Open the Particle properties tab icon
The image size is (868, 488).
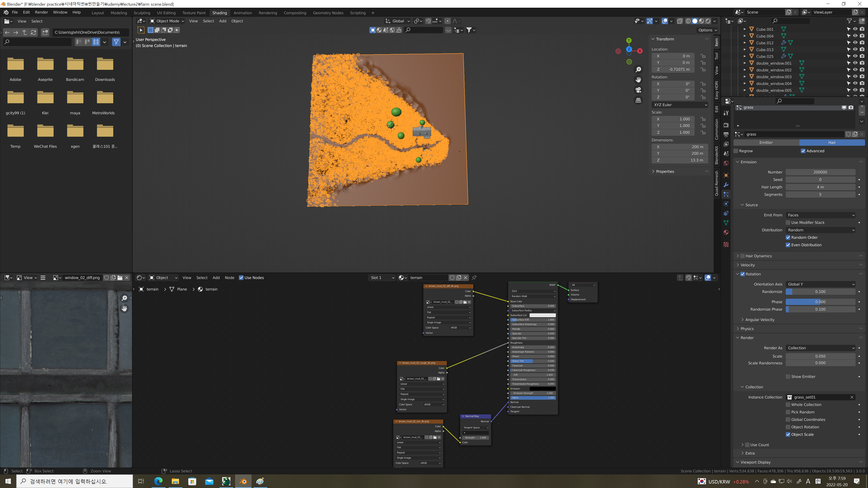(x=726, y=194)
